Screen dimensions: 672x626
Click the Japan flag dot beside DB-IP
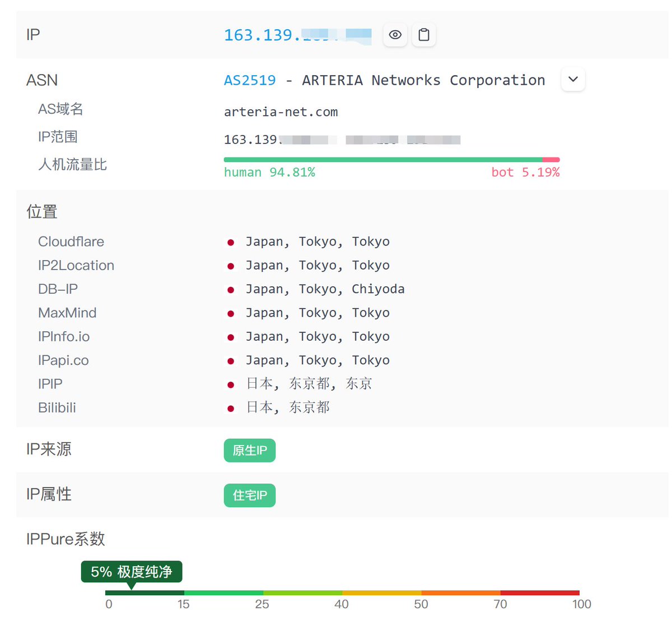[230, 290]
